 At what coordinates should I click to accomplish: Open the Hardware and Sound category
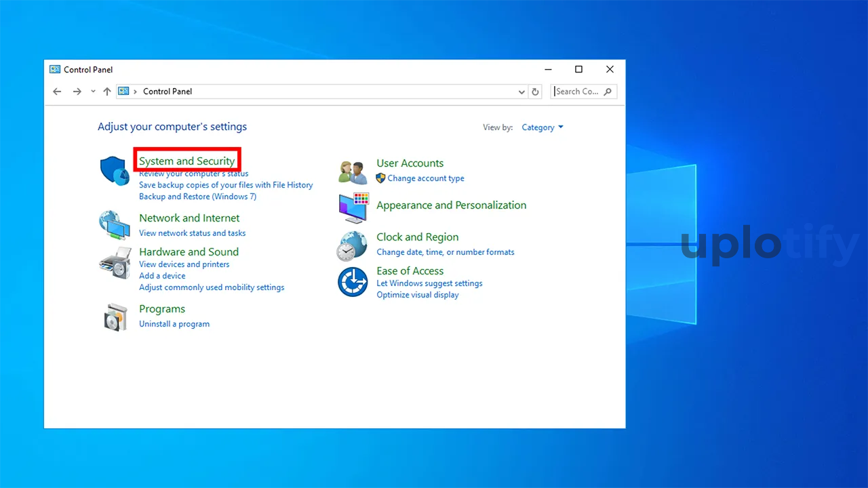[189, 252]
